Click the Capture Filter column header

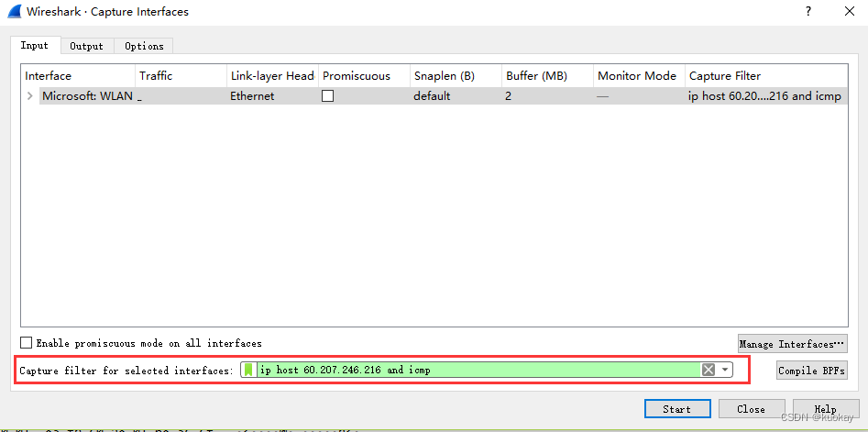(x=766, y=76)
